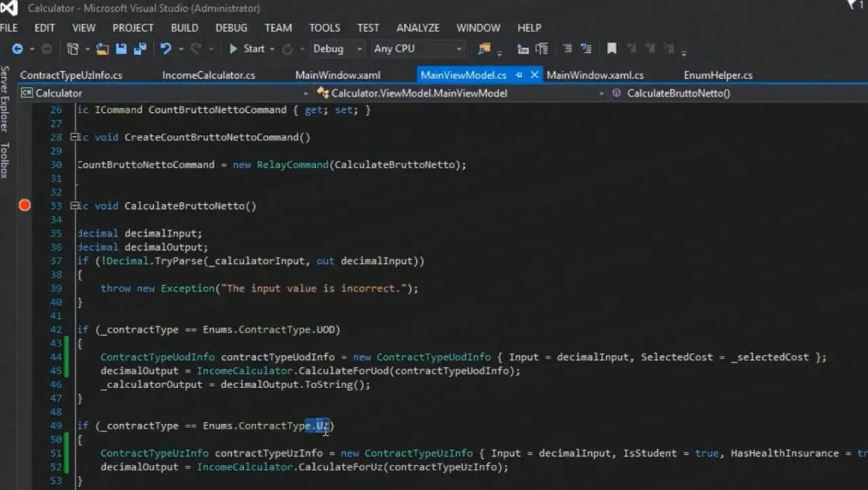868x490 pixels.
Task: Open the Undo history dropdown arrow
Action: [x=180, y=49]
